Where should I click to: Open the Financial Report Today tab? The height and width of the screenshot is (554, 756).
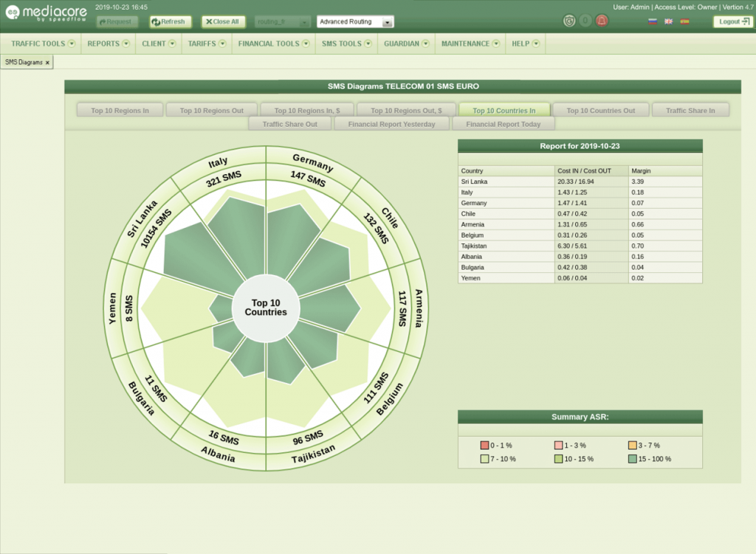pos(504,124)
